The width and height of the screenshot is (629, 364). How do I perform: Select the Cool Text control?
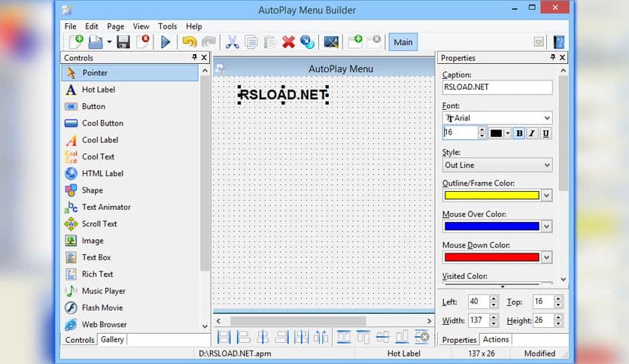pyautogui.click(x=130, y=156)
